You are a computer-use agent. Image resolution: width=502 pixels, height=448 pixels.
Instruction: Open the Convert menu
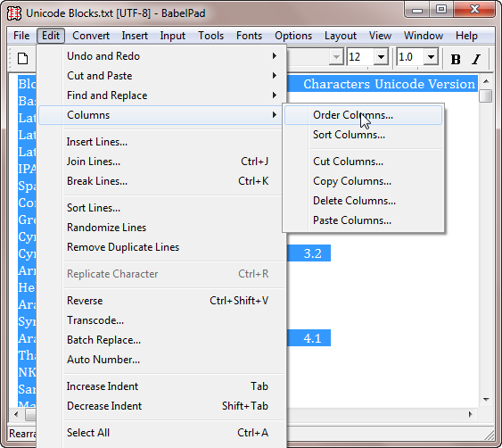coord(91,36)
